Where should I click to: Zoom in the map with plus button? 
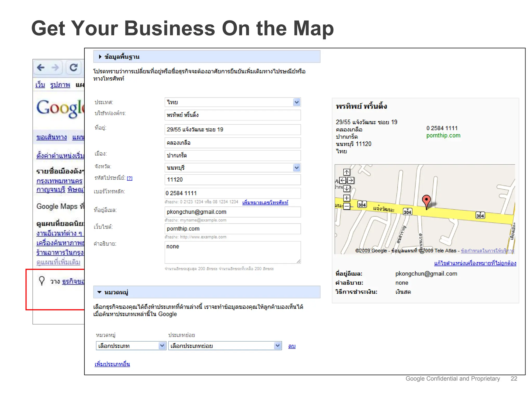[x=347, y=198]
